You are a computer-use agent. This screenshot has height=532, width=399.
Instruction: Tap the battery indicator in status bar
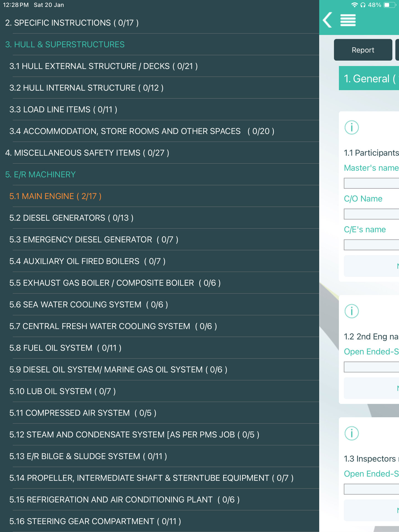tap(389, 5)
